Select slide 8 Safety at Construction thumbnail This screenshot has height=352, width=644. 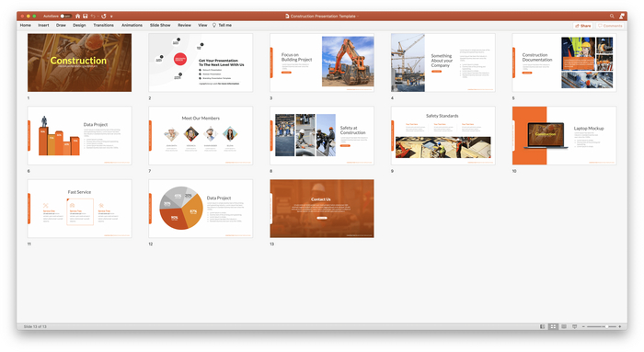pos(322,136)
